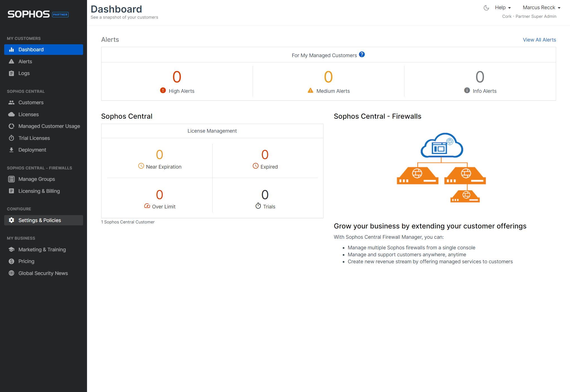Click the Over Limit gauge icon

147,206
